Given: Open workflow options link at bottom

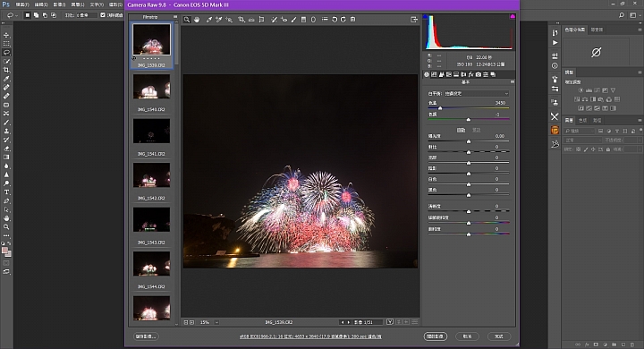Looking at the screenshot, I should pos(310,336).
